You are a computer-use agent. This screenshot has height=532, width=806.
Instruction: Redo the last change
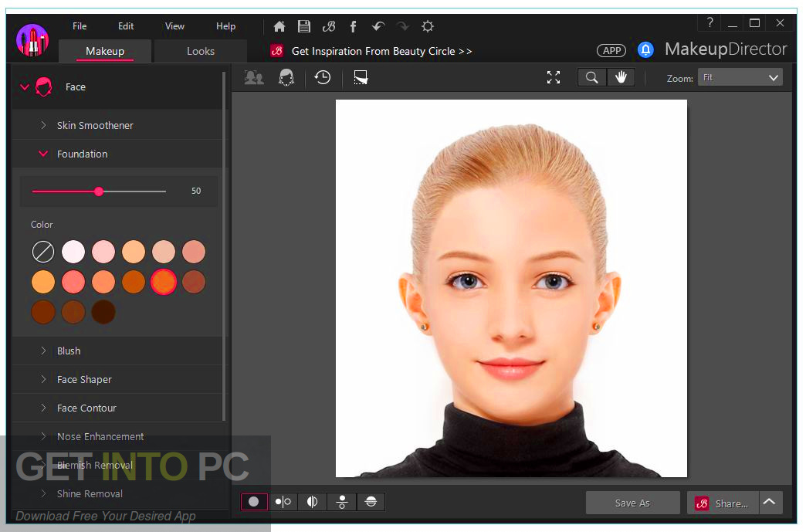402,26
